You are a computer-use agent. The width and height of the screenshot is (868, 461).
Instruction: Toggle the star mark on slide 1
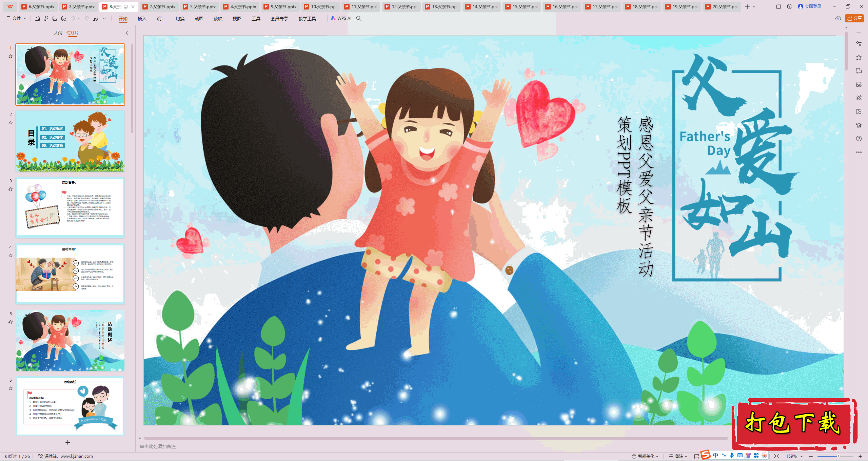11,56
